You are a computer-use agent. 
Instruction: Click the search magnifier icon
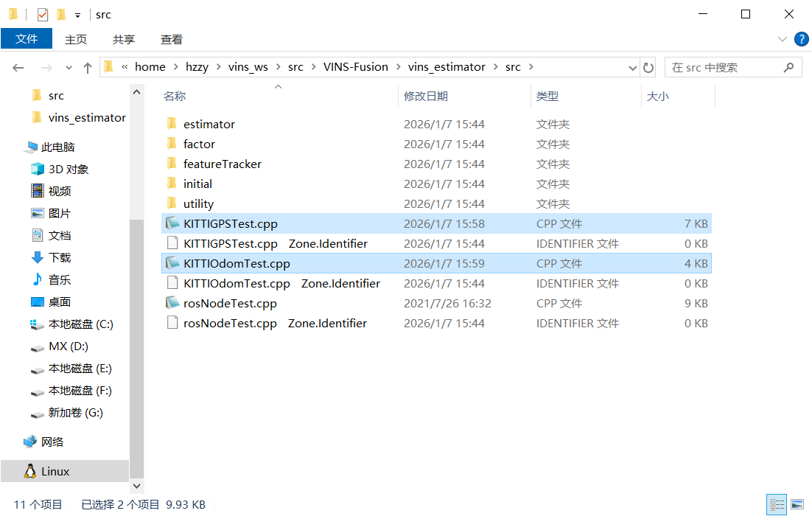click(788, 67)
